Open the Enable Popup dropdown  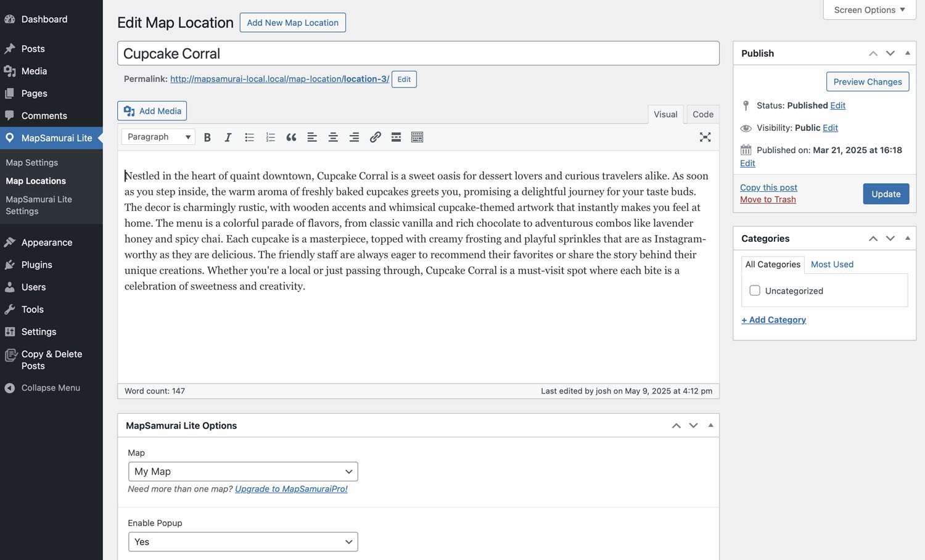click(243, 541)
